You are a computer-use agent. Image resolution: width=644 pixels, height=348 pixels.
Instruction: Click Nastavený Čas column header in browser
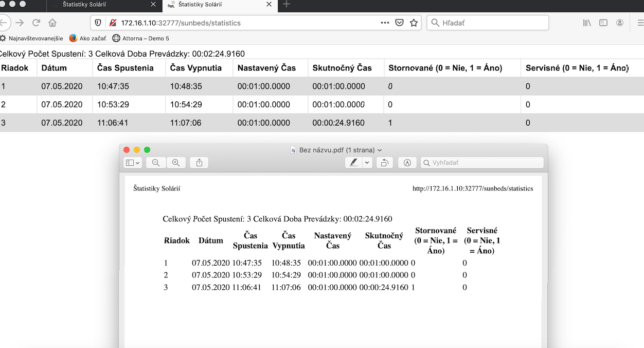coord(266,68)
